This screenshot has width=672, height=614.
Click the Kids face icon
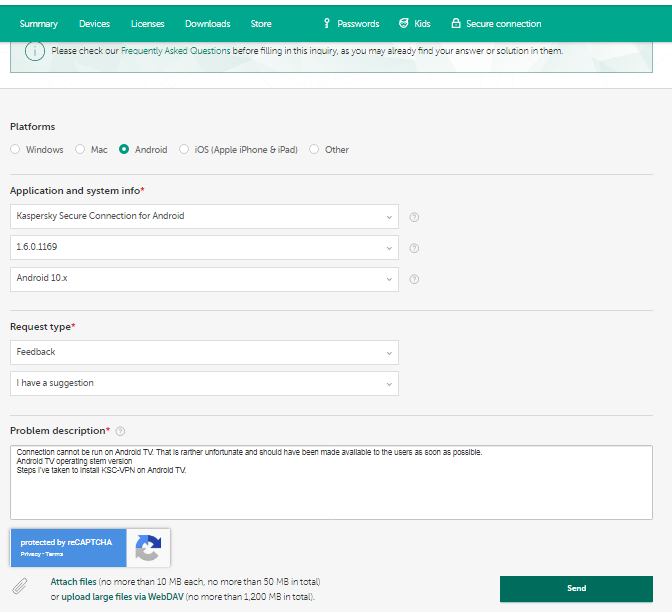404,23
